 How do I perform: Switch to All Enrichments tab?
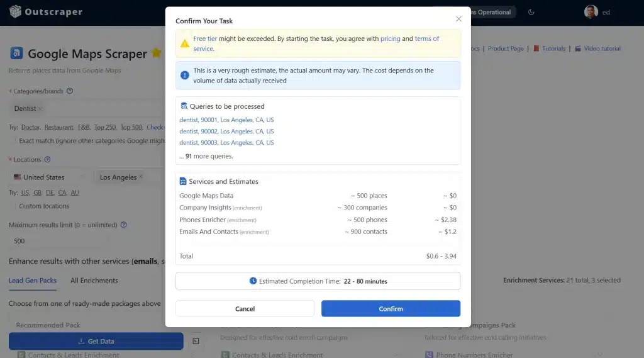click(x=94, y=281)
